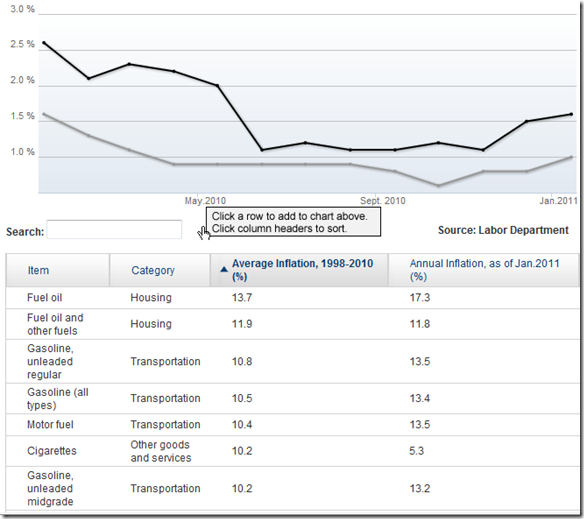This screenshot has height=519, width=584.
Task: Select the Cigarettes row
Action: coord(292,451)
